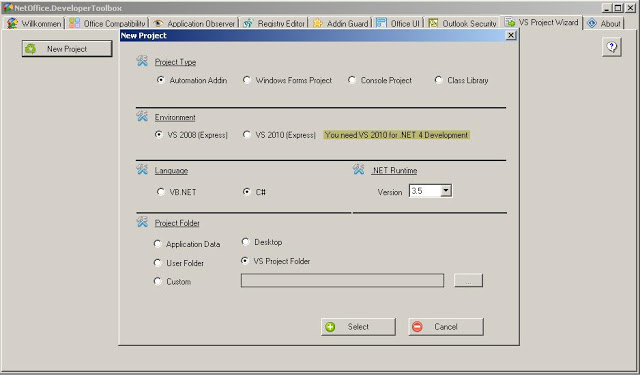This screenshot has height=376, width=640.
Task: Click the custom folder path field
Action: [x=342, y=280]
